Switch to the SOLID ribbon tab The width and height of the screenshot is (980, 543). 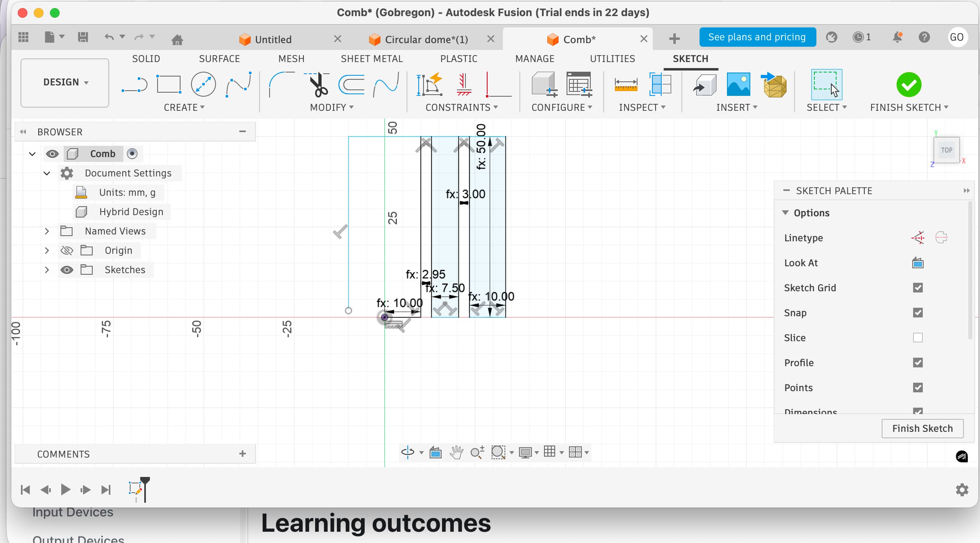pyautogui.click(x=146, y=59)
